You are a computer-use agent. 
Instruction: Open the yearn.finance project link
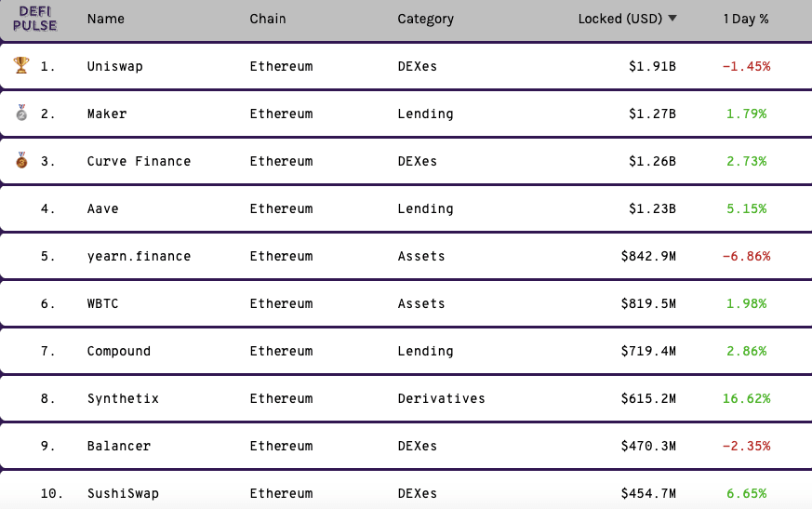click(x=139, y=256)
